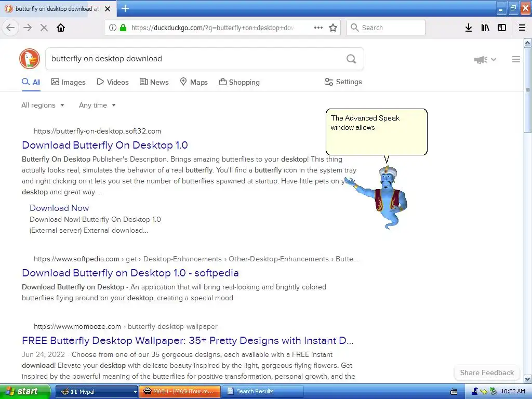532x399 pixels.
Task: Bookmark this page with the star
Action: (333, 28)
